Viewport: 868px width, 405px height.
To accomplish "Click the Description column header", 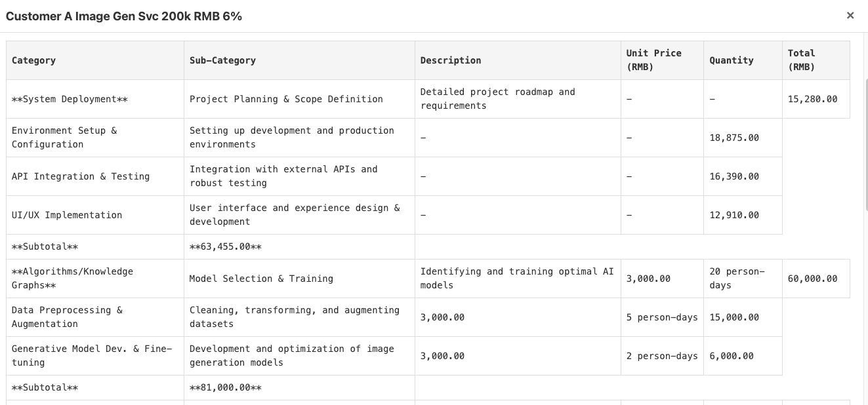I will point(451,60).
